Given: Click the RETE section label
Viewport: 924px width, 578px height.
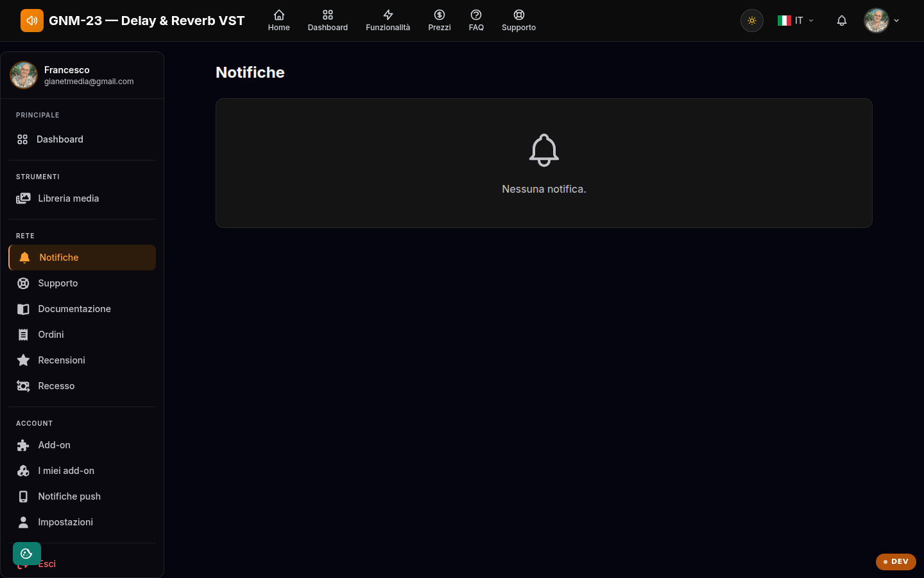Looking at the screenshot, I should tap(25, 236).
